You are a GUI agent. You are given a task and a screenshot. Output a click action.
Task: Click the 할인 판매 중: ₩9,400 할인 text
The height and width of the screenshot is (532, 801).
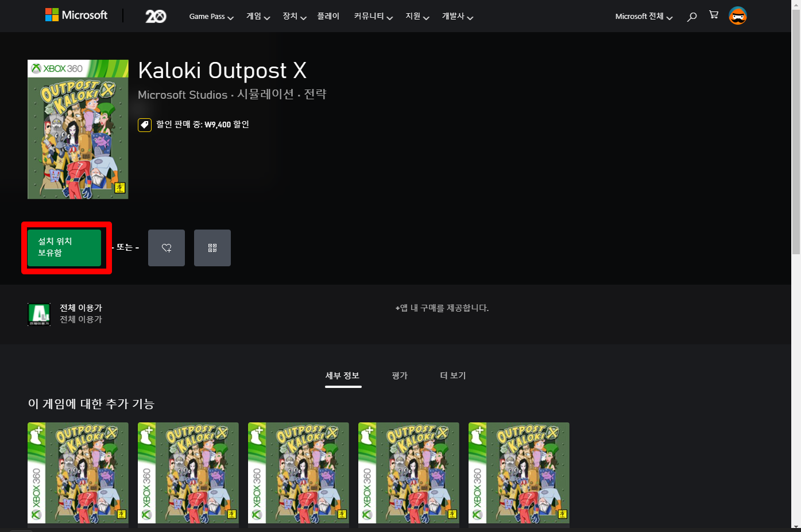click(203, 125)
